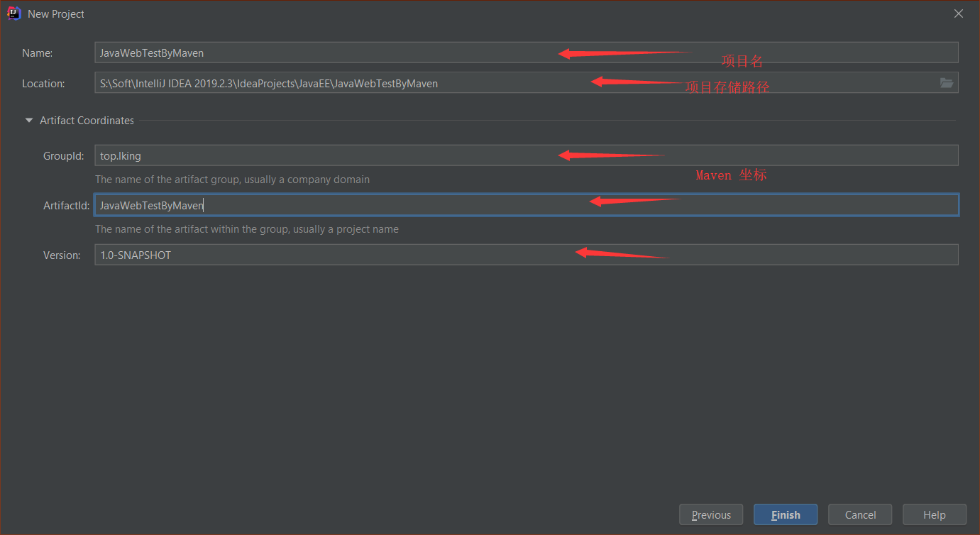Focus the project Name field
This screenshot has height=535, width=980.
pos(527,53)
